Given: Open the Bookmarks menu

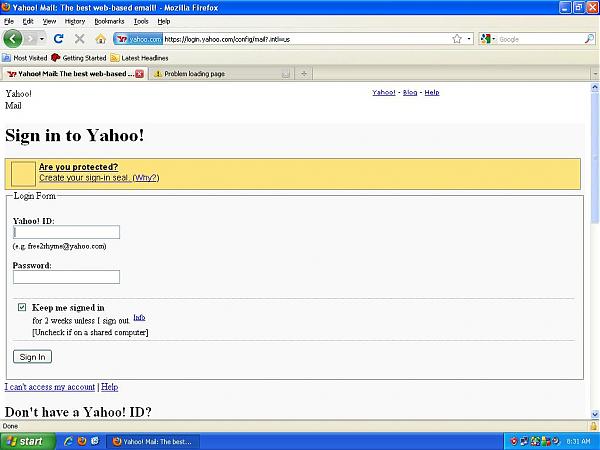Looking at the screenshot, I should tap(109, 21).
